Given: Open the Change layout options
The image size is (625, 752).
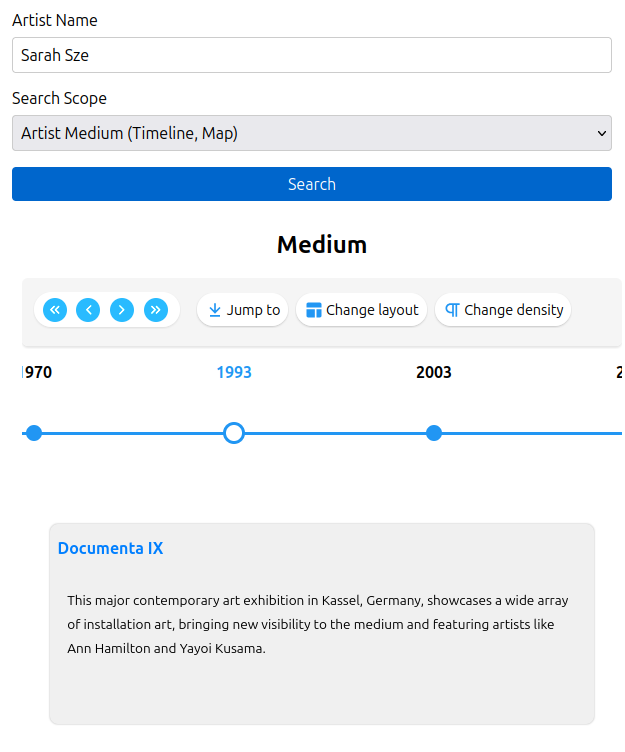Looking at the screenshot, I should [x=362, y=310].
